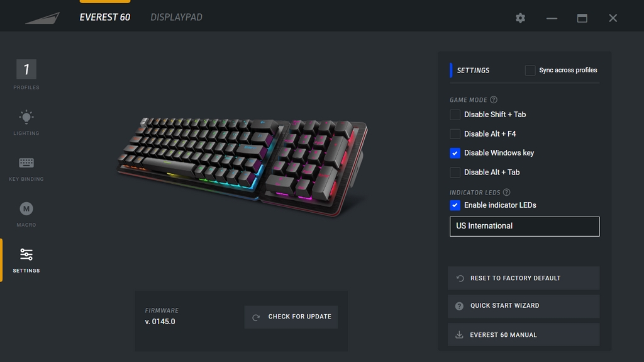Open the Macro section icon
This screenshot has width=644, height=362.
click(x=26, y=208)
